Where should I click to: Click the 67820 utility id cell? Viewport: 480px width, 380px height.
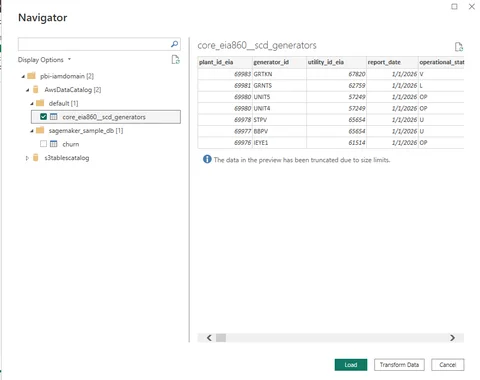pyautogui.click(x=336, y=74)
